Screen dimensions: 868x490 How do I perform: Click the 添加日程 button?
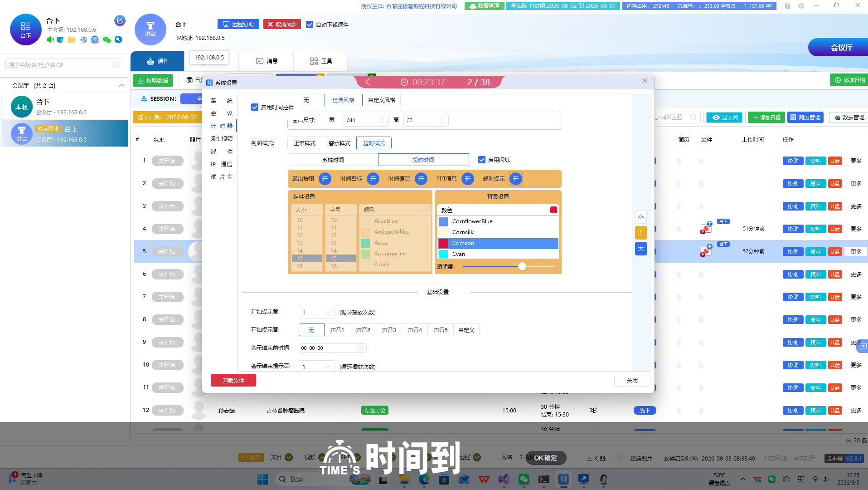pos(766,117)
